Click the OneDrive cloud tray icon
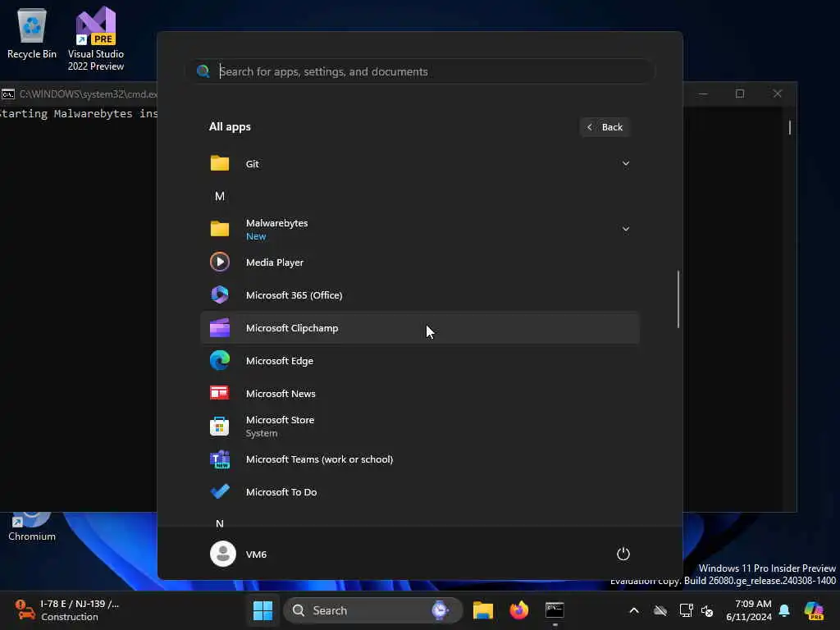 click(x=660, y=610)
